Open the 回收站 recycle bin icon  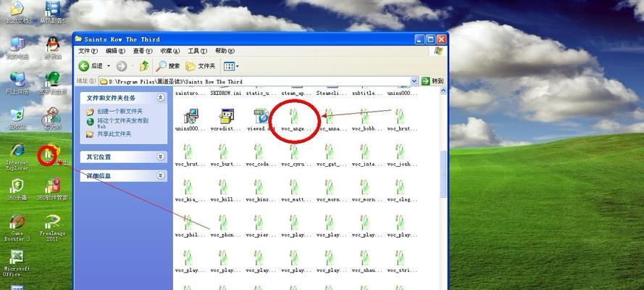click(x=17, y=115)
